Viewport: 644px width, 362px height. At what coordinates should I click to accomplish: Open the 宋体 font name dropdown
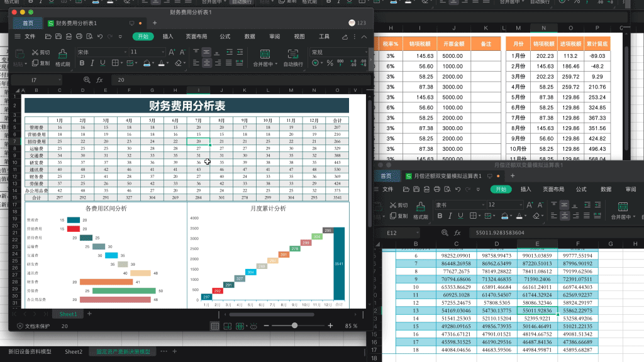click(x=126, y=52)
